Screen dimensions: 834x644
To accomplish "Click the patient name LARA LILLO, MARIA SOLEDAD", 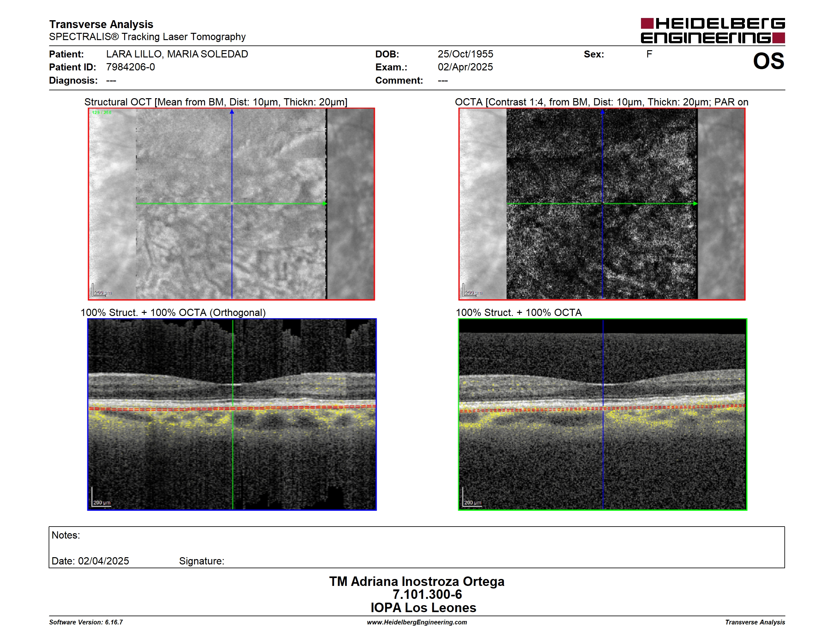I will pyautogui.click(x=177, y=54).
